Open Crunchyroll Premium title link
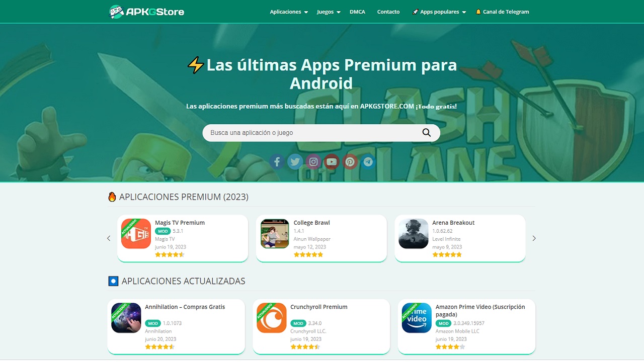The width and height of the screenshot is (644, 362). [319, 307]
